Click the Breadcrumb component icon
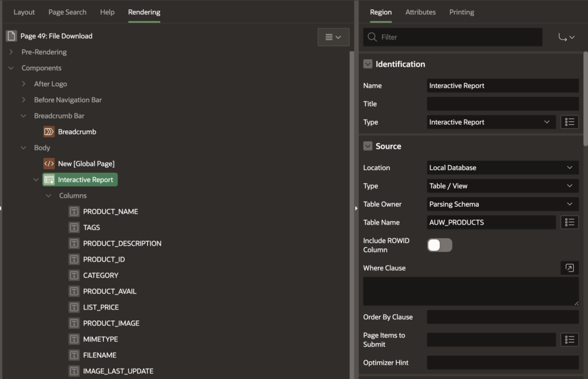588x379 pixels. pos(49,132)
